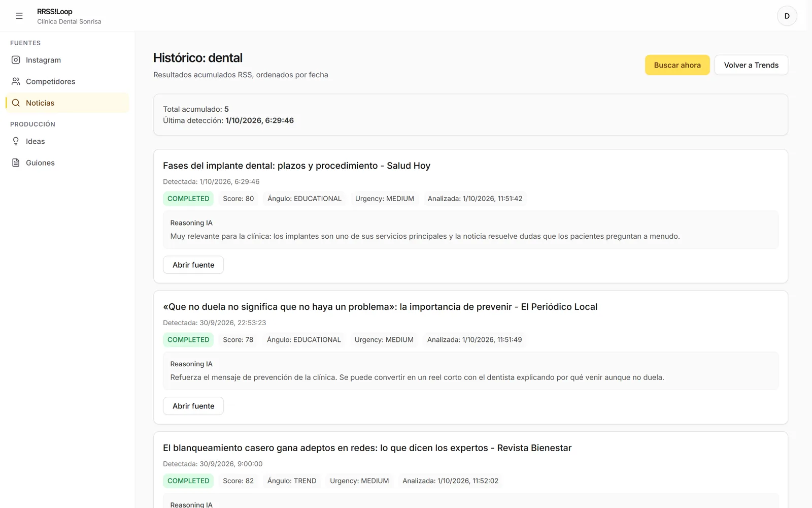Open the Guiones section
This screenshot has width=812, height=508.
[x=67, y=163]
